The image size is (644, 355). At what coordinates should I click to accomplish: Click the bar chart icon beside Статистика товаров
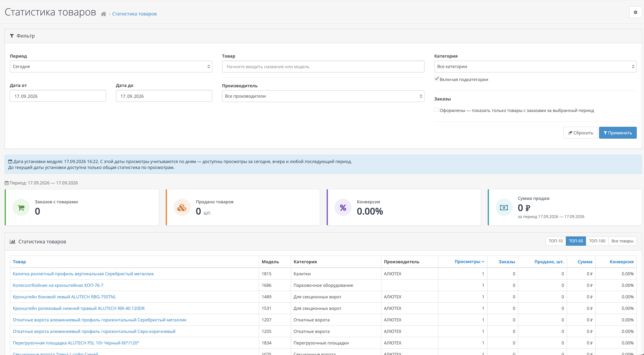point(13,241)
